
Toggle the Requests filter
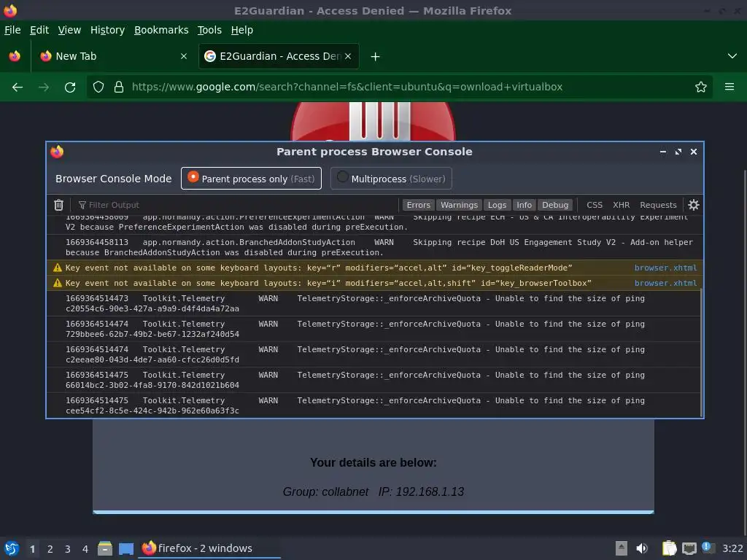pos(658,205)
